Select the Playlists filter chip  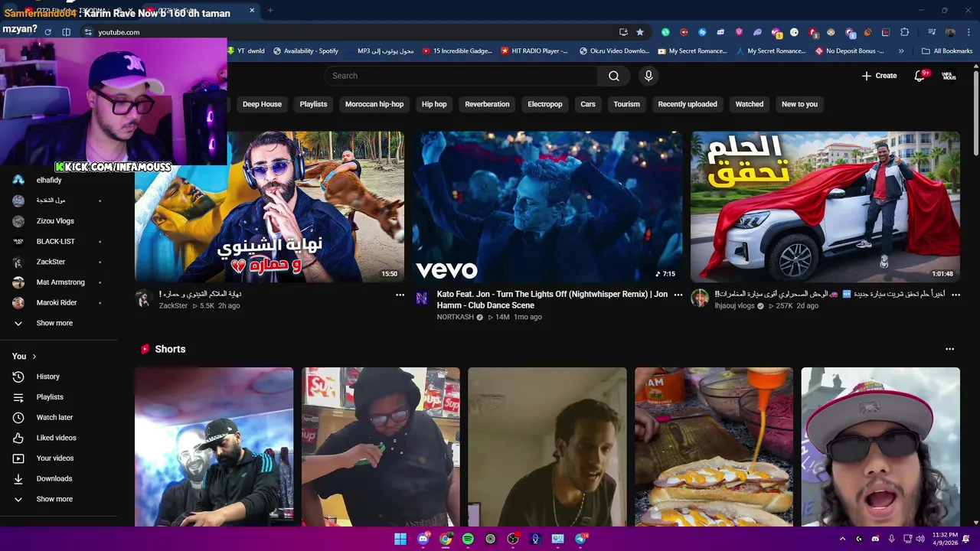[313, 104]
